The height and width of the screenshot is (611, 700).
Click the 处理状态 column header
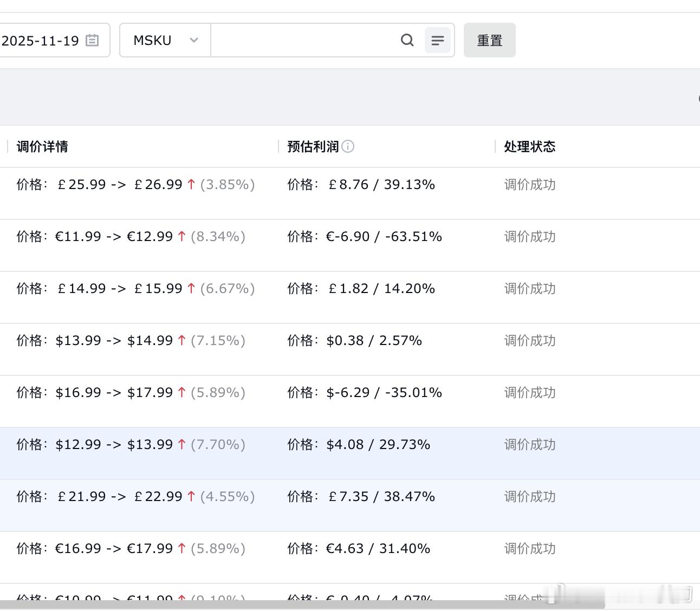click(530, 147)
